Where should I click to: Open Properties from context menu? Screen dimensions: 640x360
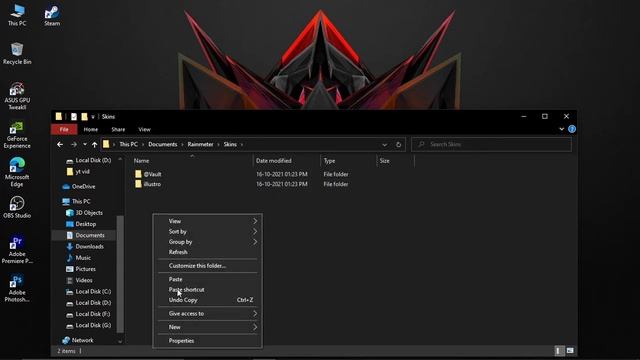click(x=208, y=340)
